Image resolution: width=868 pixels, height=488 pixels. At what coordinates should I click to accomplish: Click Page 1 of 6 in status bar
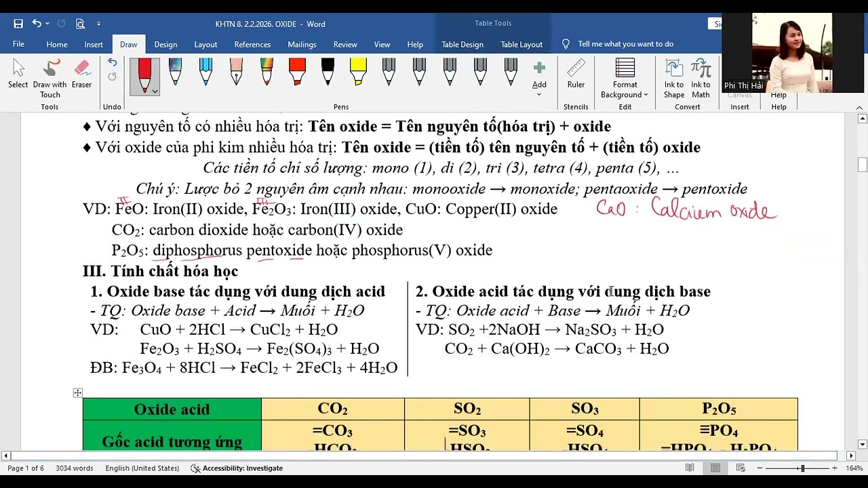26,468
